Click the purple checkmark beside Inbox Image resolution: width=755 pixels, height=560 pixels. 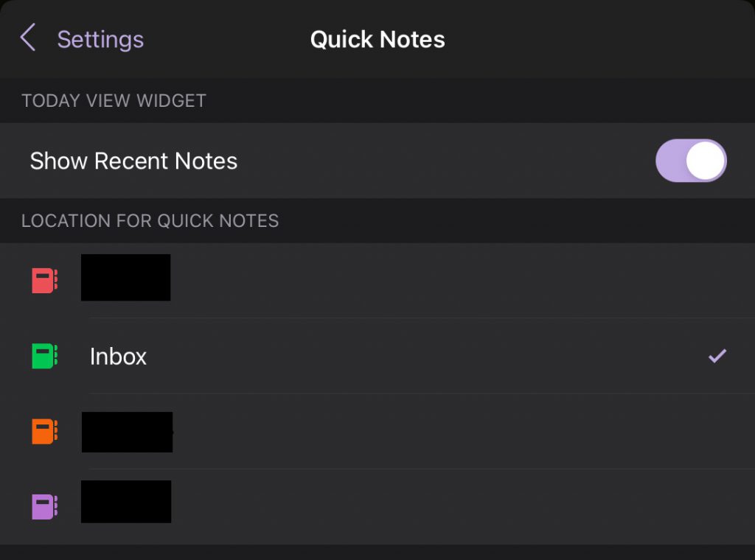click(717, 356)
